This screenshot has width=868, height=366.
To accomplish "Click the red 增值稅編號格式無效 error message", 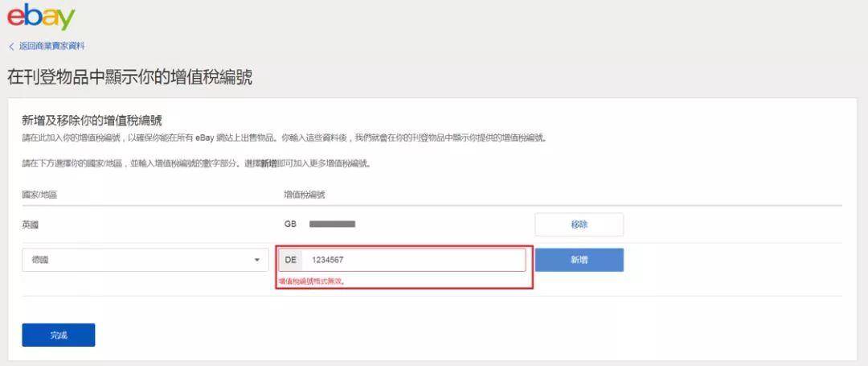I will [312, 282].
